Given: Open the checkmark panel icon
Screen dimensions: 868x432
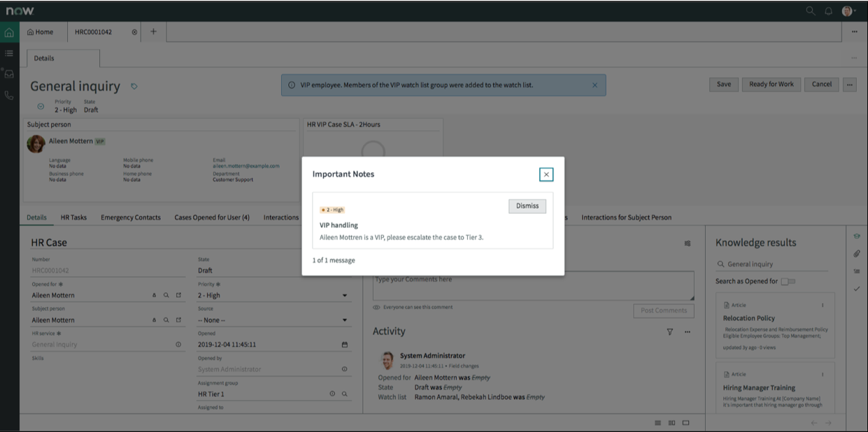Looking at the screenshot, I should tap(857, 289).
